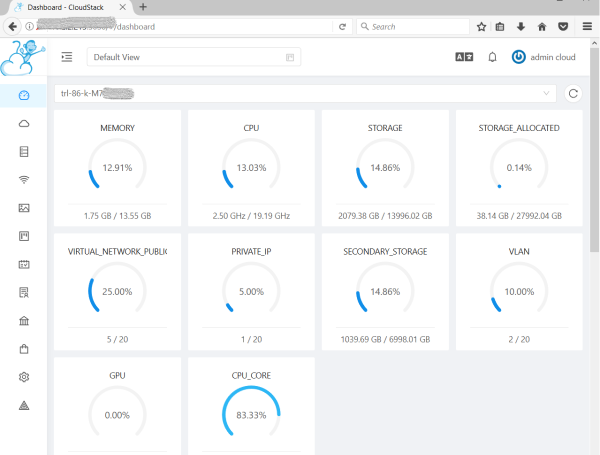Click the browser Search field
600x455 pixels.
pyautogui.click(x=413, y=27)
